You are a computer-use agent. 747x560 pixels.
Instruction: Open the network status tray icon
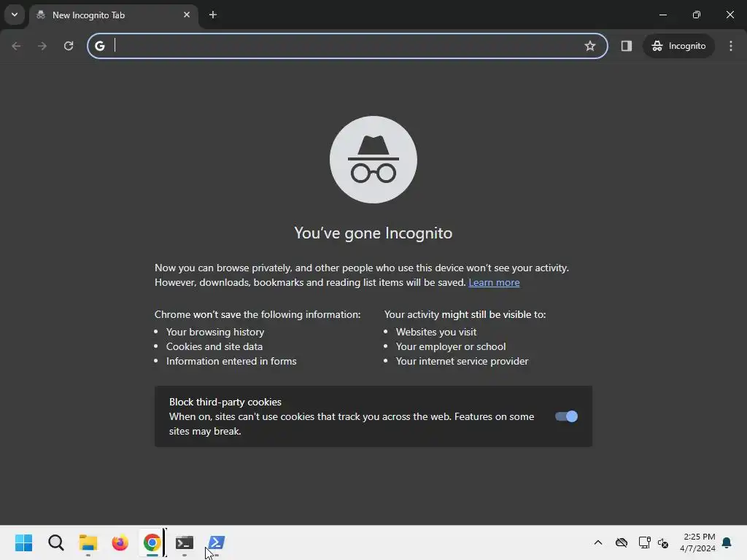tap(644, 542)
